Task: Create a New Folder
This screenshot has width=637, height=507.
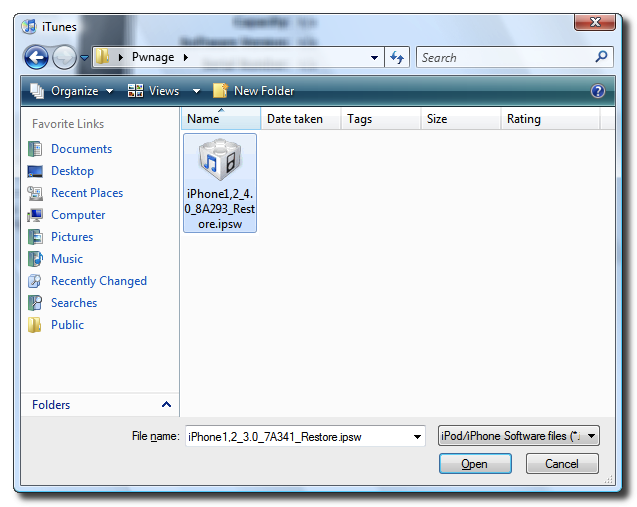Action: click(254, 91)
